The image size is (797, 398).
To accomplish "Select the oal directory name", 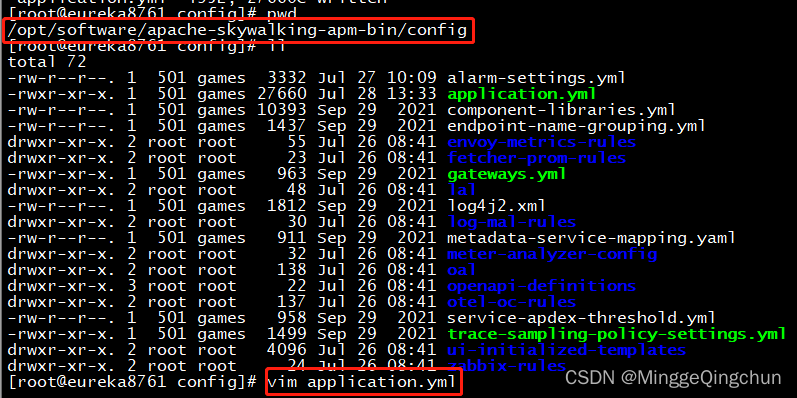I will (x=462, y=270).
